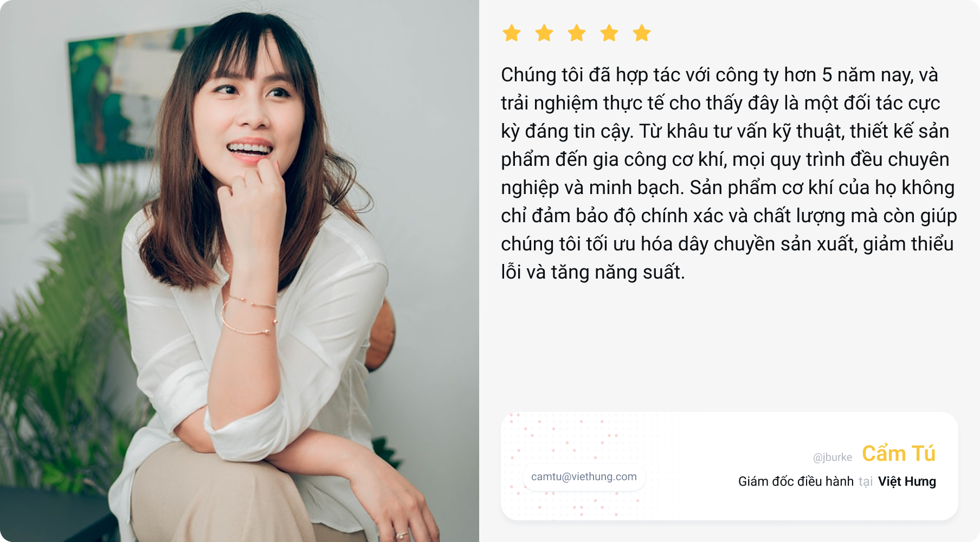Image resolution: width=980 pixels, height=542 pixels.
Task: Click the fifth and last rating star
Action: (x=642, y=33)
